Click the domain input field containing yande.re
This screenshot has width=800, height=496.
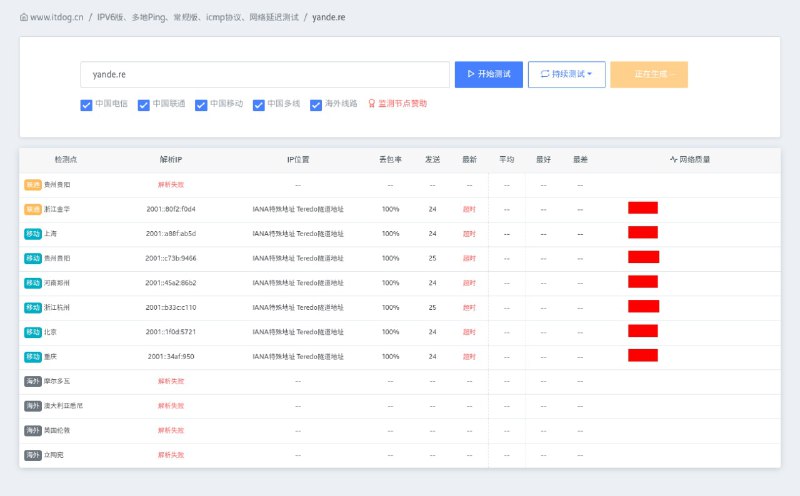pyautogui.click(x=264, y=74)
